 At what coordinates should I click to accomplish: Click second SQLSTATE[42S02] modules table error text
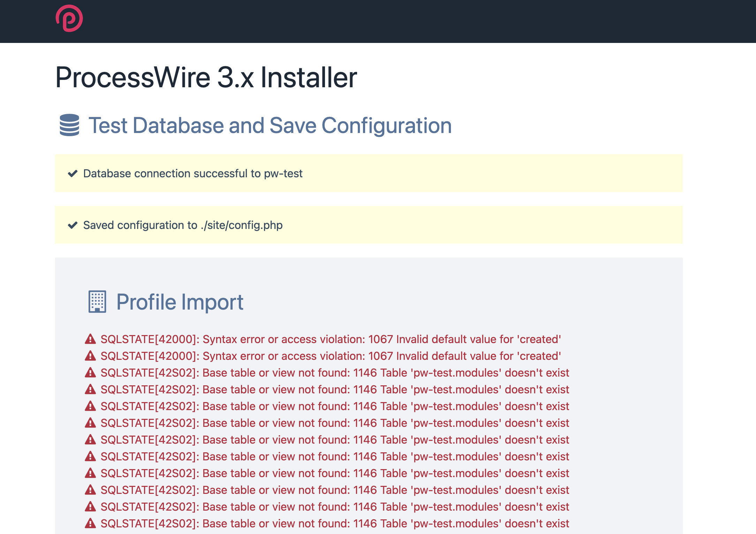click(x=335, y=390)
